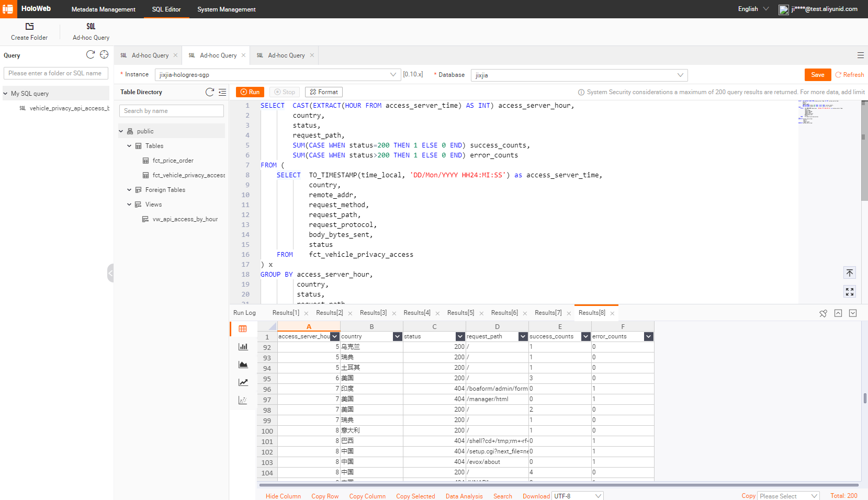Screen dimensions: 868x500
Task: Switch to Run Log tab
Action: [x=244, y=313]
